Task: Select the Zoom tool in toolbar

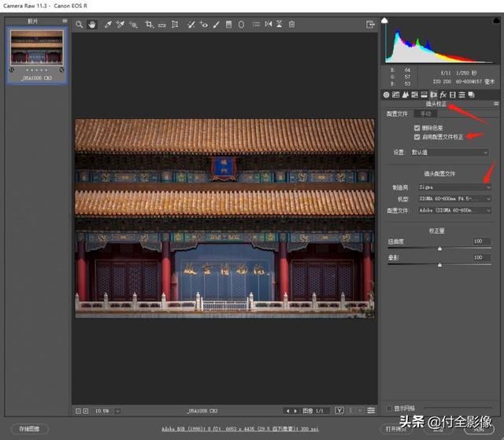Action: click(80, 24)
